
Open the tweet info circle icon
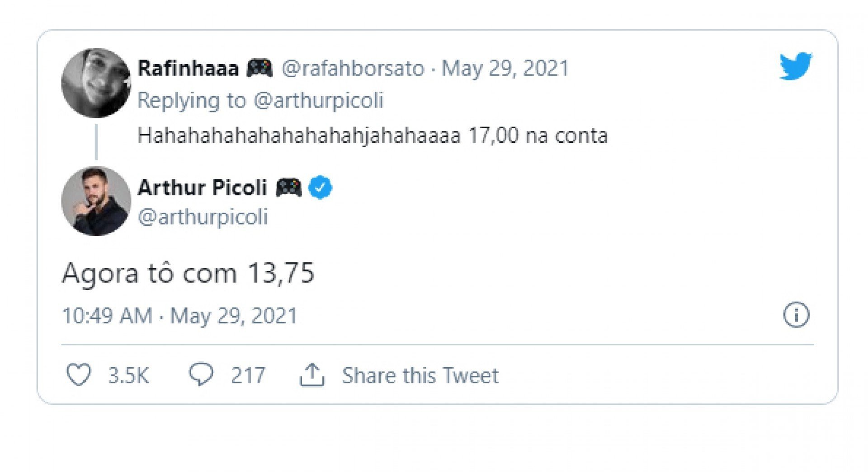pyautogui.click(x=796, y=315)
